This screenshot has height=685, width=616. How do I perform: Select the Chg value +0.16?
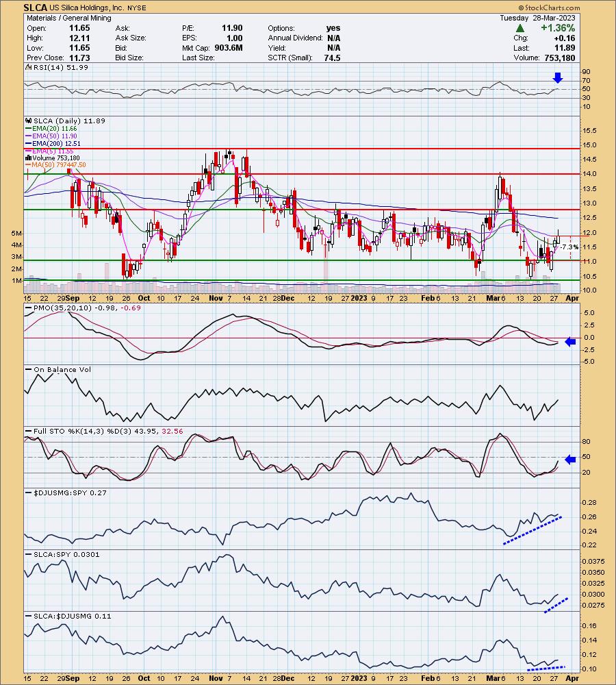point(565,38)
